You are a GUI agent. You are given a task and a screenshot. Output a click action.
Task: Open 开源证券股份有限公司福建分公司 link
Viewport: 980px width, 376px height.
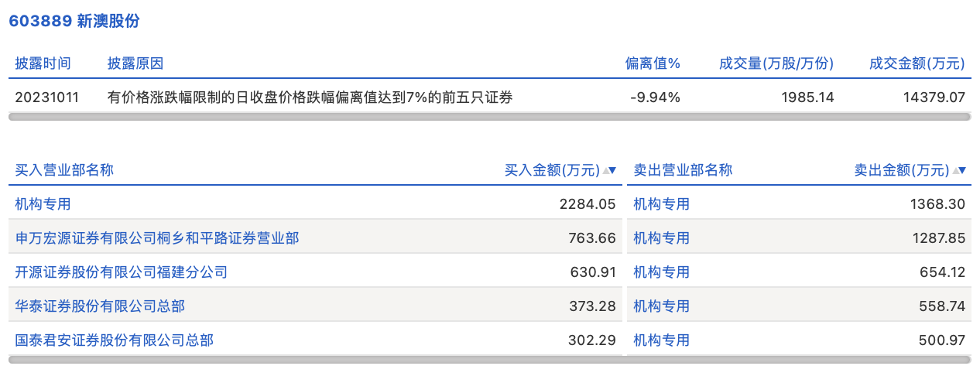pyautogui.click(x=122, y=272)
